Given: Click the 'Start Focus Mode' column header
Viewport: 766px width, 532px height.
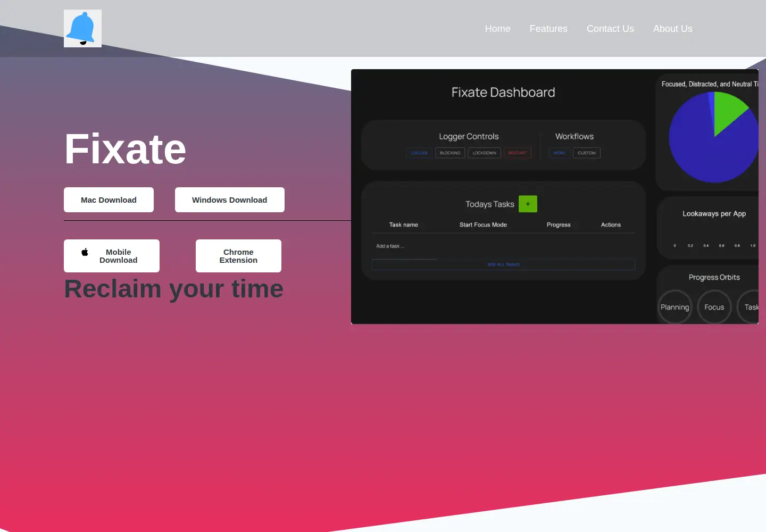Looking at the screenshot, I should tap(483, 225).
